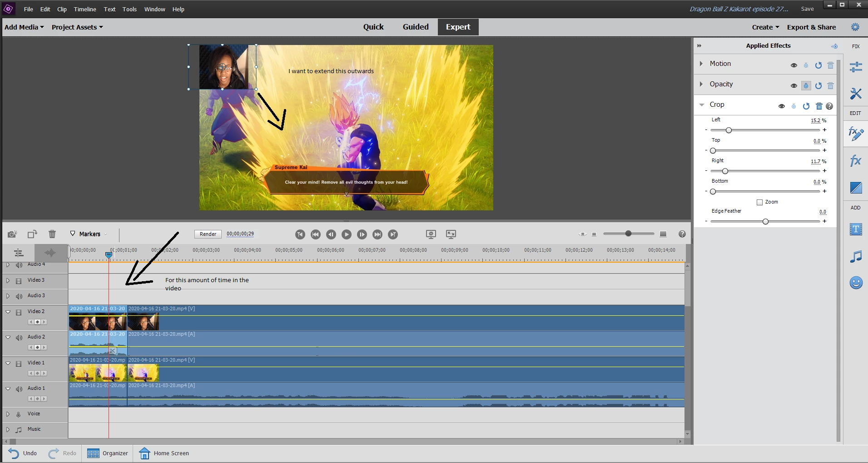Open the Effects fx panel
The image size is (868, 463).
856,160
